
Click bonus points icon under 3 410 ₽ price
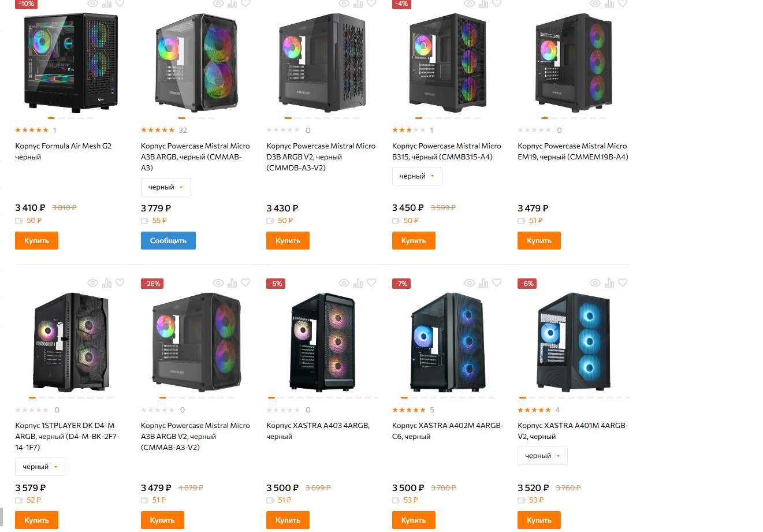click(19, 221)
